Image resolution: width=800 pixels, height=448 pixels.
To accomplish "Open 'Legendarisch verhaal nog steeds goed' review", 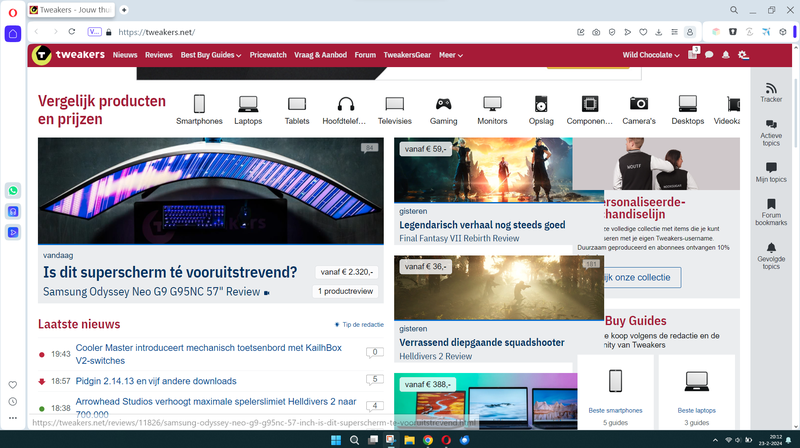I will point(482,225).
